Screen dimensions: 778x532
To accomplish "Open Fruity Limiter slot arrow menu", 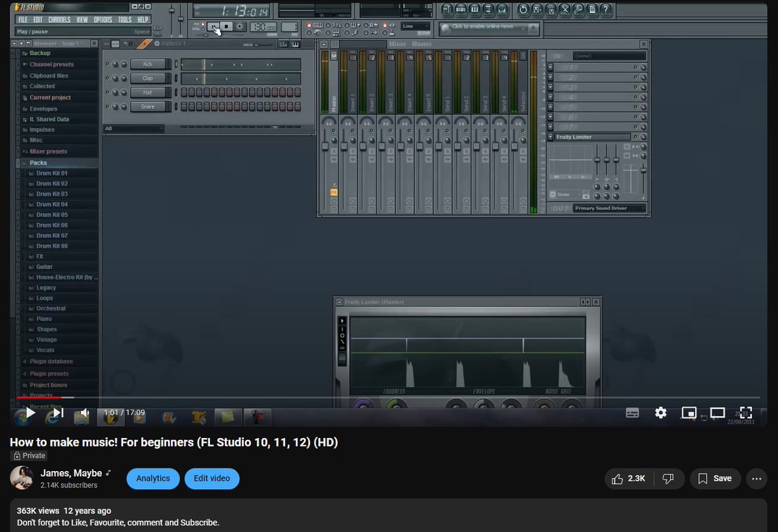I will tap(550, 137).
